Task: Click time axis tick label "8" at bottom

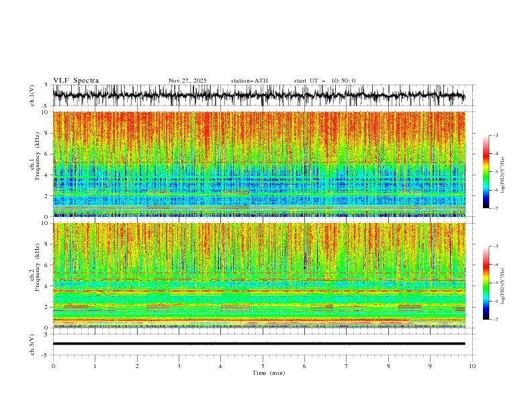Action: tap(388, 366)
